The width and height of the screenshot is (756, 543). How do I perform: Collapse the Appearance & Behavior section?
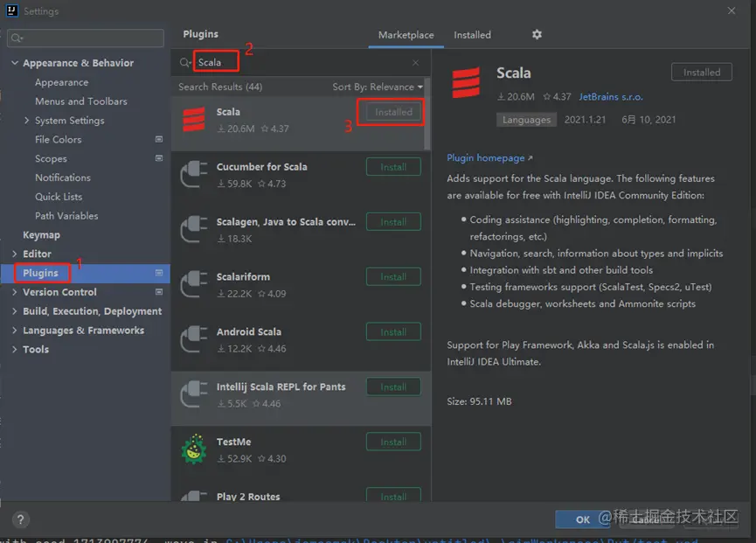tap(15, 63)
